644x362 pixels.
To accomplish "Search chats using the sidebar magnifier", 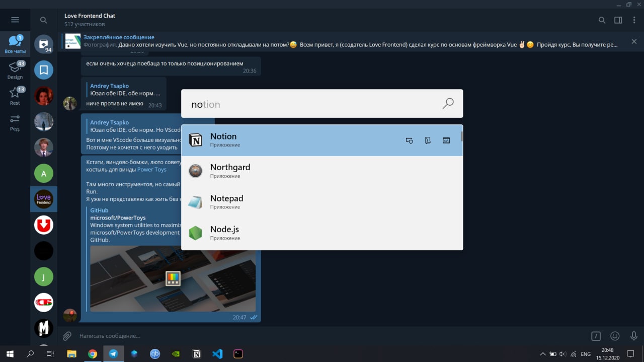I will [x=44, y=20].
